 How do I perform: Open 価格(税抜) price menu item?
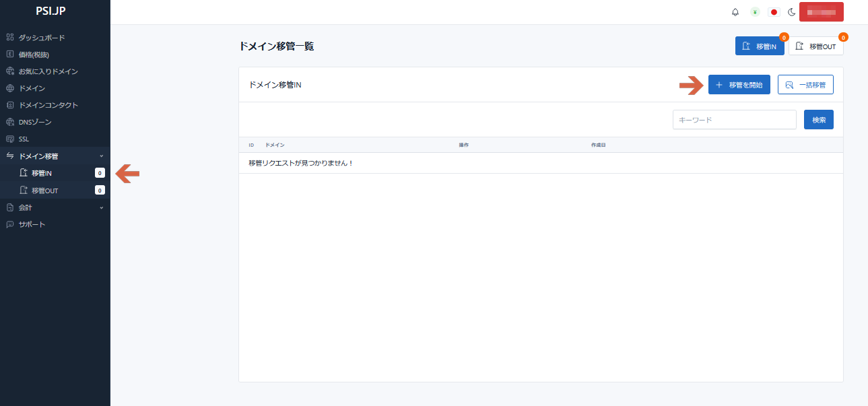[34, 55]
